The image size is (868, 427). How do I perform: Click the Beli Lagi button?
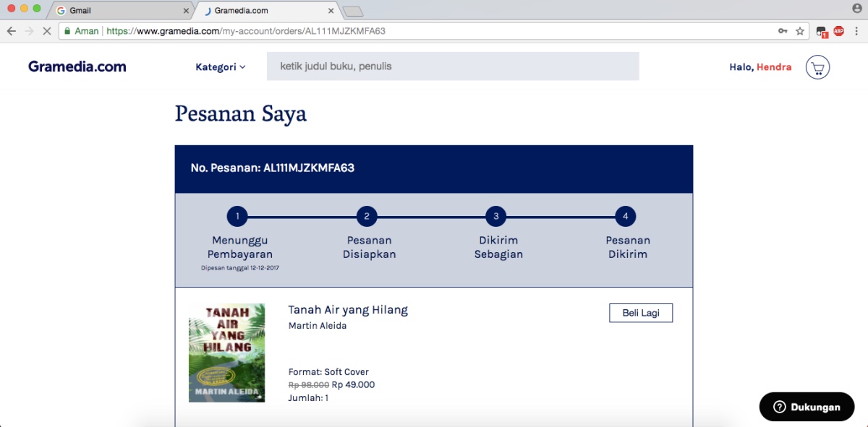[641, 313]
